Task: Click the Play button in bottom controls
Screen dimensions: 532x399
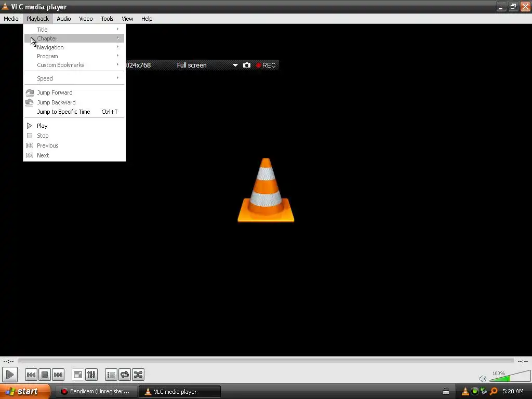Action: pos(10,375)
